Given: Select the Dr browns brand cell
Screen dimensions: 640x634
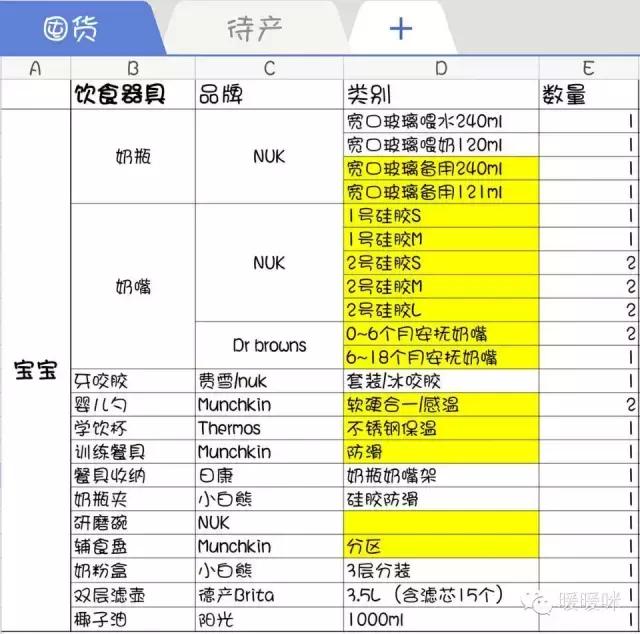Looking at the screenshot, I should pyautogui.click(x=269, y=345).
